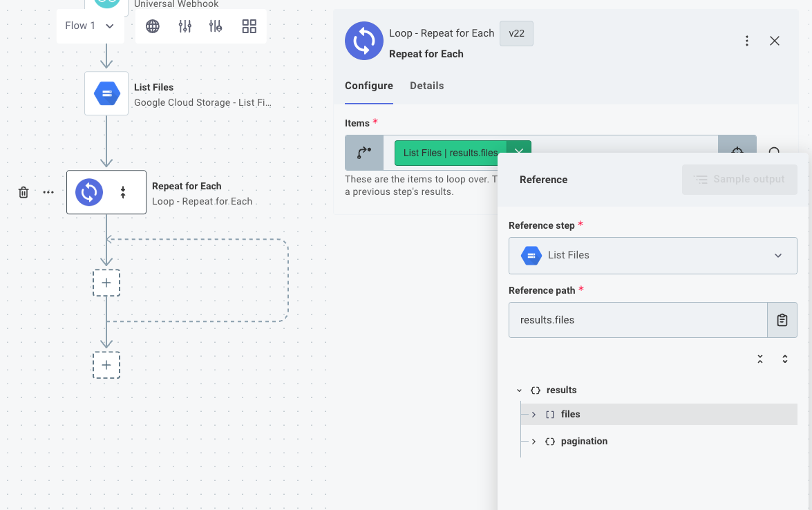Open the ellipsis menu beside Repeat for Each step
This screenshot has width=812, height=510.
tap(48, 192)
